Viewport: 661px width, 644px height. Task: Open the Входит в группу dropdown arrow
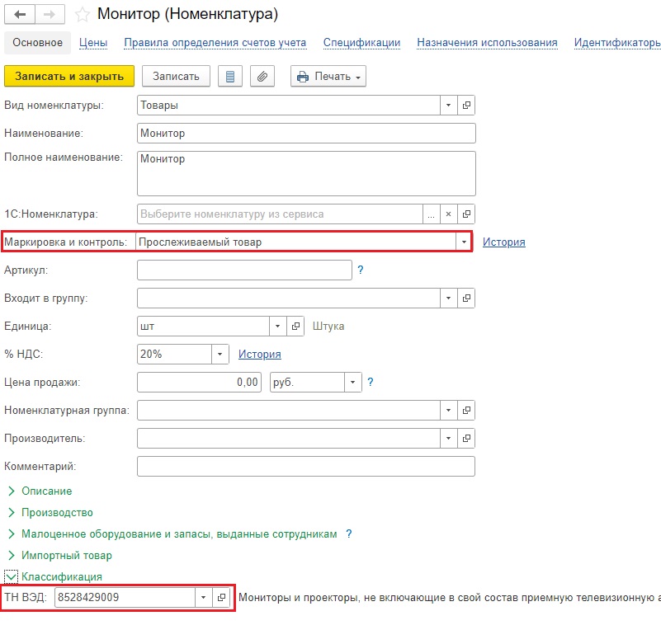[449, 298]
